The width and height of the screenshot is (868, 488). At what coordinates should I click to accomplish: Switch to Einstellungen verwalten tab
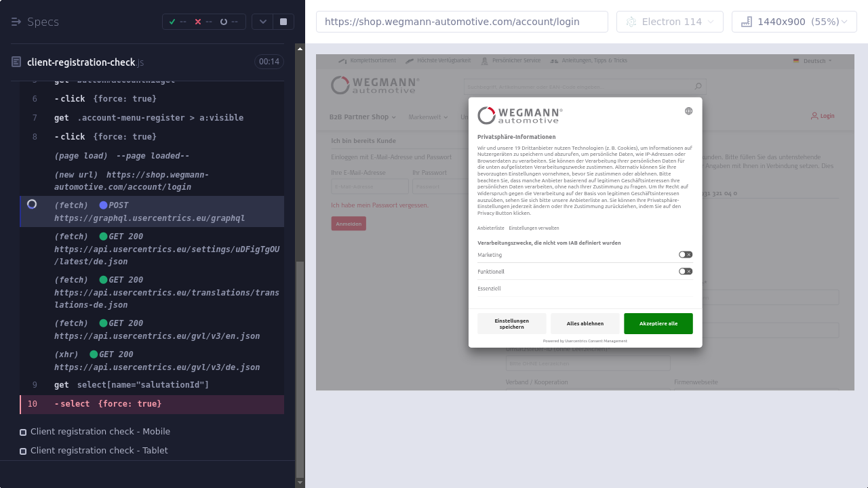[534, 228]
